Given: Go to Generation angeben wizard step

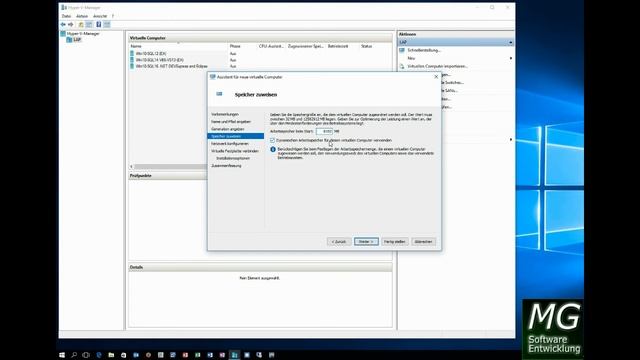Looking at the screenshot, I should (x=228, y=129).
